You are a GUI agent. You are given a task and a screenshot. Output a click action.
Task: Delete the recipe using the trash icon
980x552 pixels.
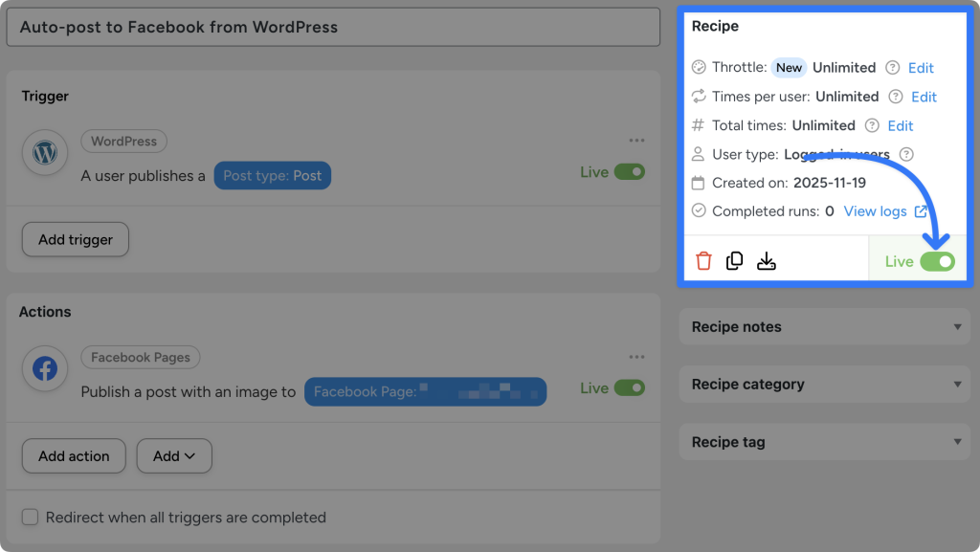coord(703,259)
